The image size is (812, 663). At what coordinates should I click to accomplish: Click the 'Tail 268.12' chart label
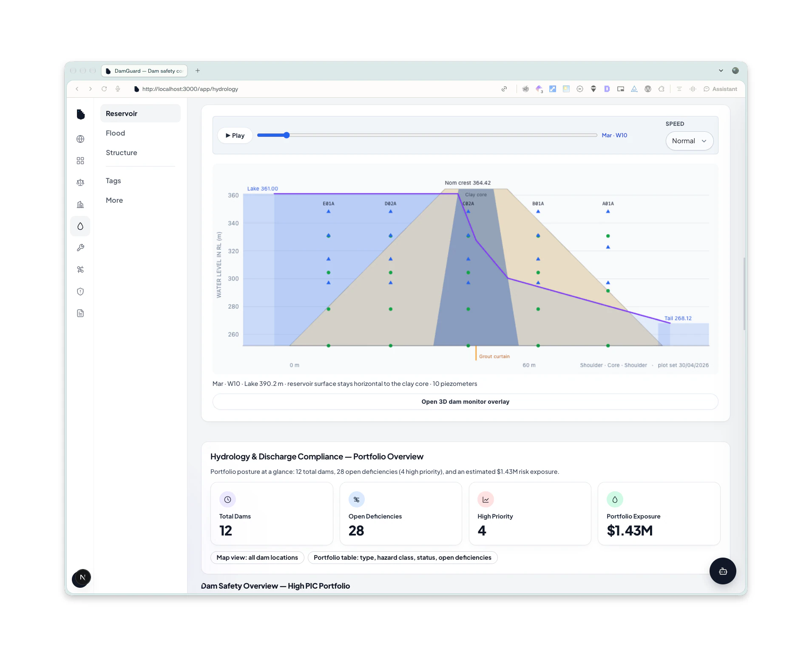tap(678, 318)
